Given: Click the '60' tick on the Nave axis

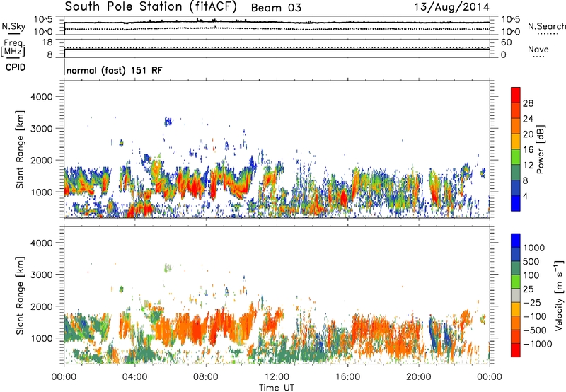Looking at the screenshot, I should pyautogui.click(x=507, y=42).
